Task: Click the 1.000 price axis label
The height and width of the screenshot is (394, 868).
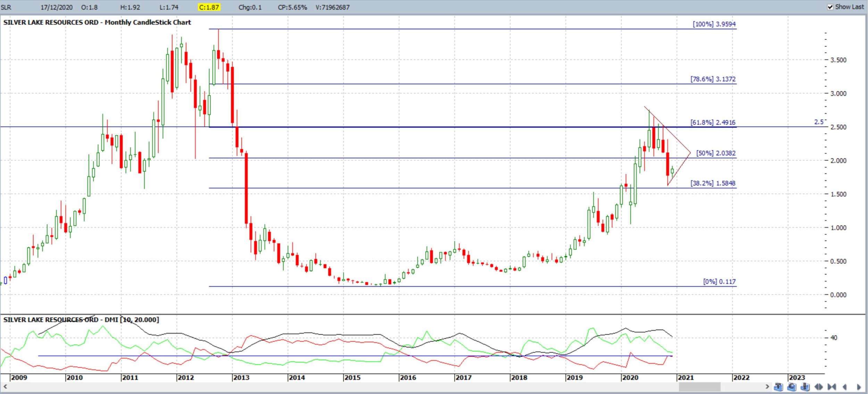Action: point(838,228)
